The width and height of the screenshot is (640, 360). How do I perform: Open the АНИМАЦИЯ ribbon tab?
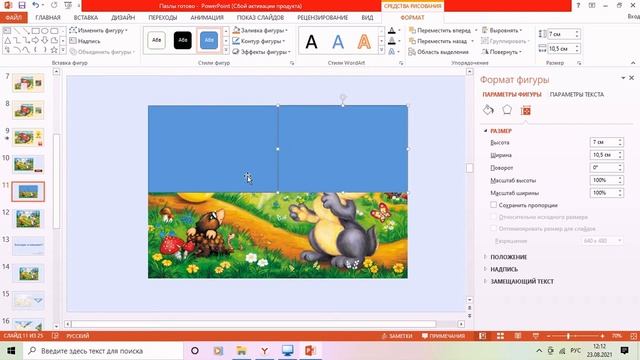pos(207,18)
